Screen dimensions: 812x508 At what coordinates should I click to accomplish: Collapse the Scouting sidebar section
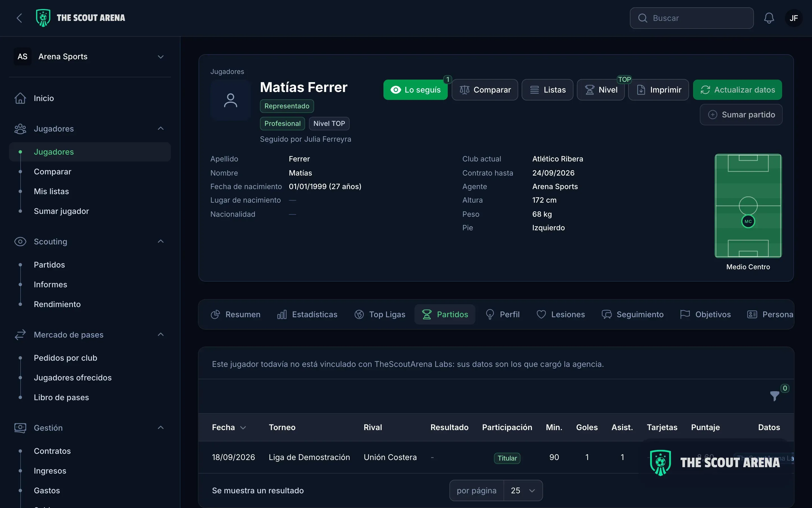click(161, 242)
